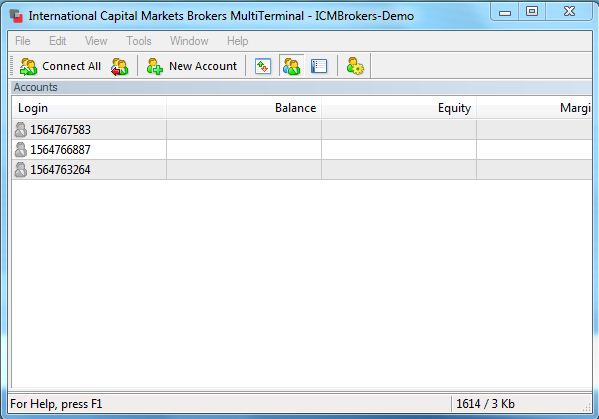This screenshot has width=599, height=419.
Task: Toggle the Toolbox panel icon in the toolbar
Action: 319,66
